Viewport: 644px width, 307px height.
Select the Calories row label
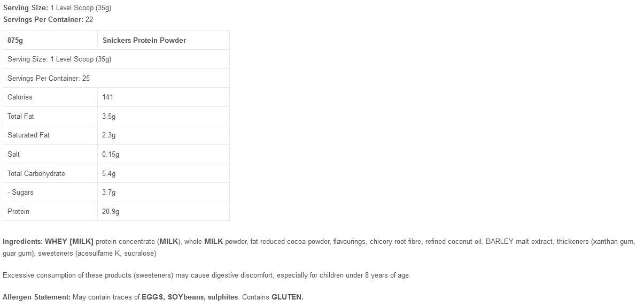20,97
